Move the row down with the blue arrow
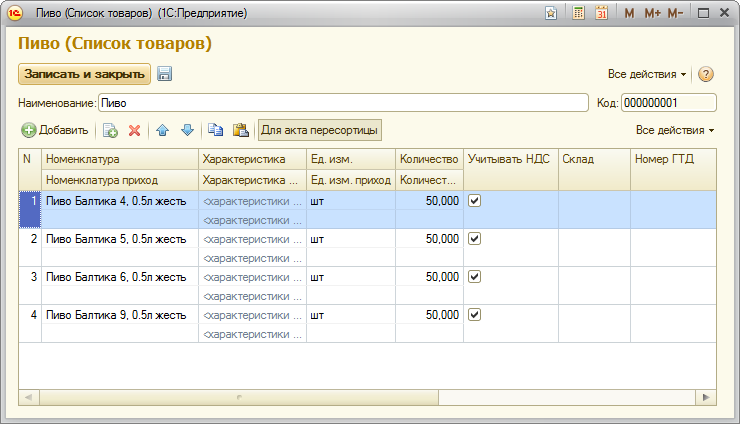Image resolution: width=740 pixels, height=424 pixels. click(187, 130)
